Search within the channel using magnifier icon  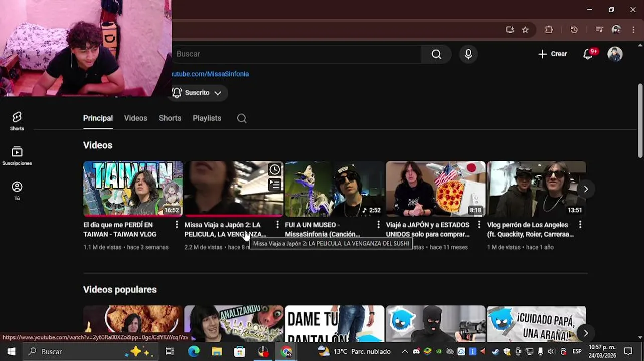click(x=242, y=118)
